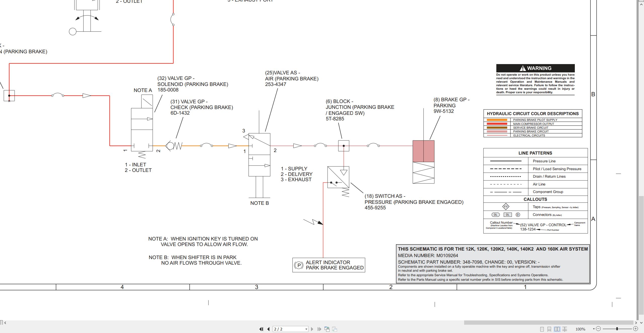
Task: Click the parking brake air valve symbol 25
Action: point(259,155)
